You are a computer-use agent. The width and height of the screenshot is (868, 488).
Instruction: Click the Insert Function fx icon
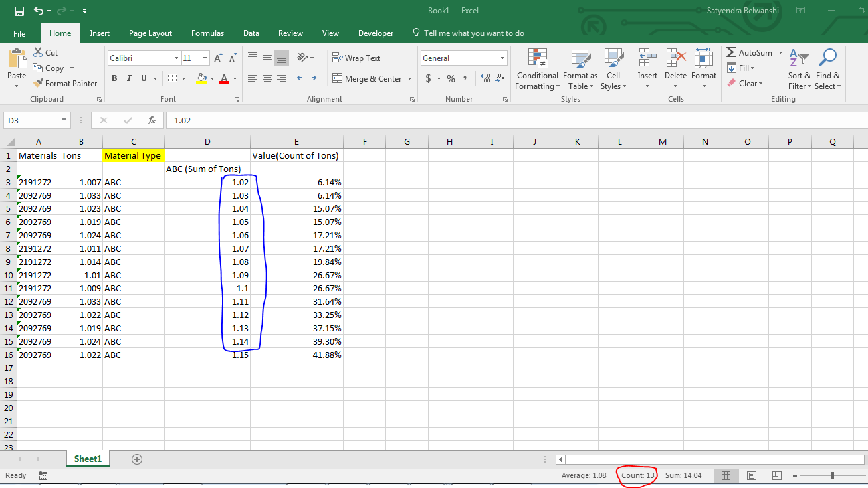152,120
